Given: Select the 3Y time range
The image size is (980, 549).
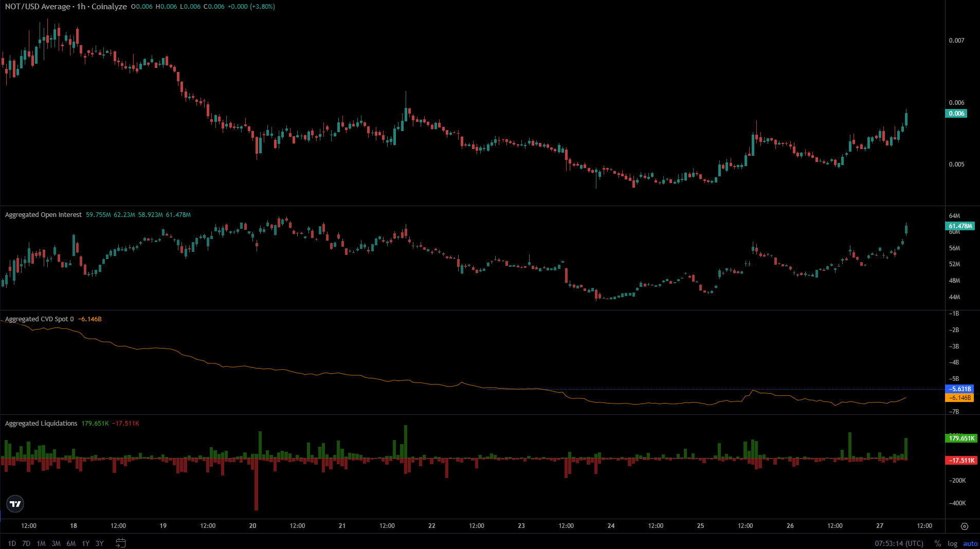Looking at the screenshot, I should tap(100, 543).
